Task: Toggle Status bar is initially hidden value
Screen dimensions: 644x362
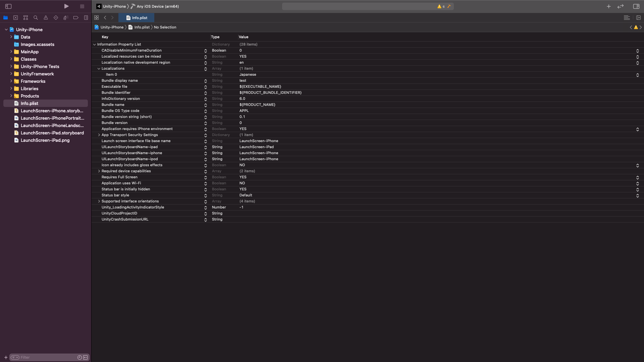Action: tap(637, 189)
